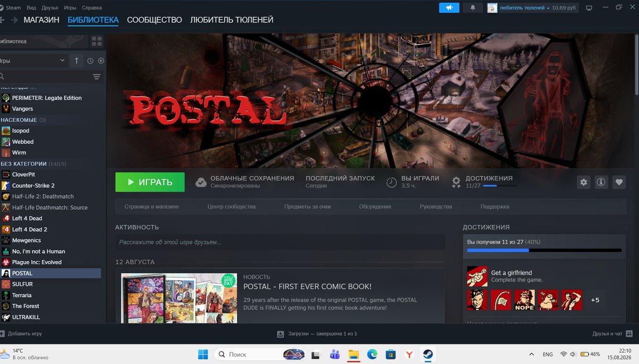639x364 pixels.
Task: Open the Downloads manager icon
Action: tap(281, 334)
